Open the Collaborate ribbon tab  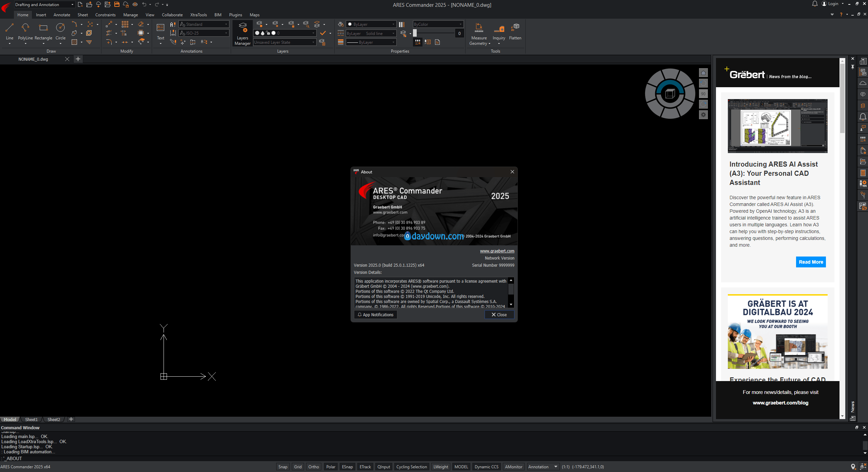point(172,15)
